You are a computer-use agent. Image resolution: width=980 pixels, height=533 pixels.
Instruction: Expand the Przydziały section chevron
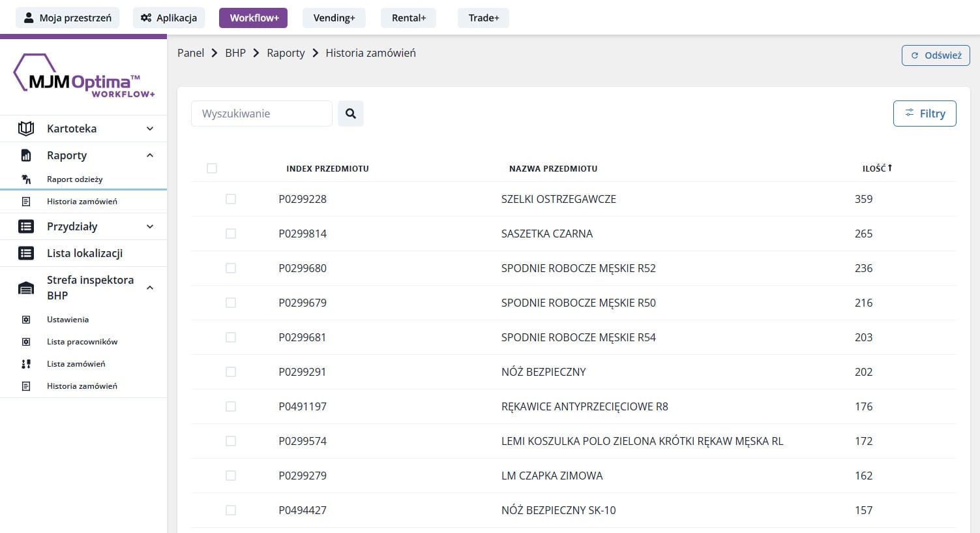150,226
